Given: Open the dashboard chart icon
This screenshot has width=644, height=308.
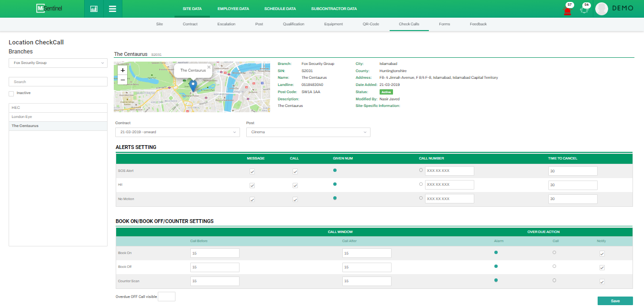Looking at the screenshot, I should click(94, 9).
